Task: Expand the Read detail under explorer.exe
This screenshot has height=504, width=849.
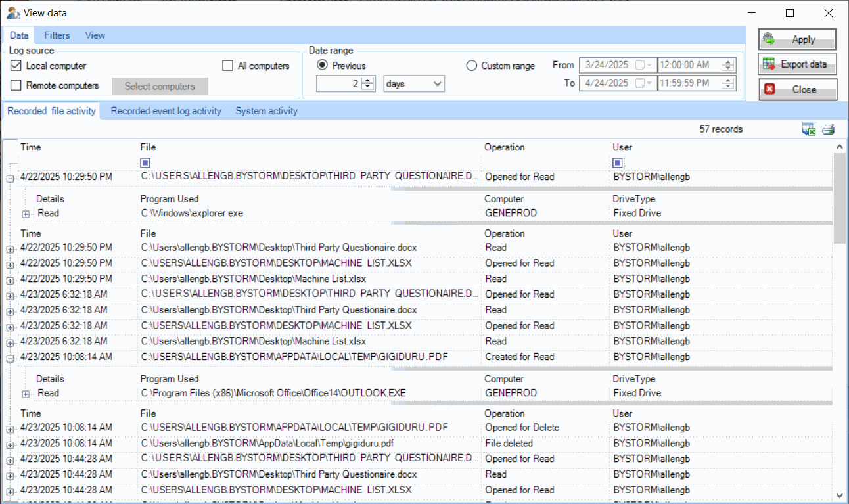Action: (26, 214)
